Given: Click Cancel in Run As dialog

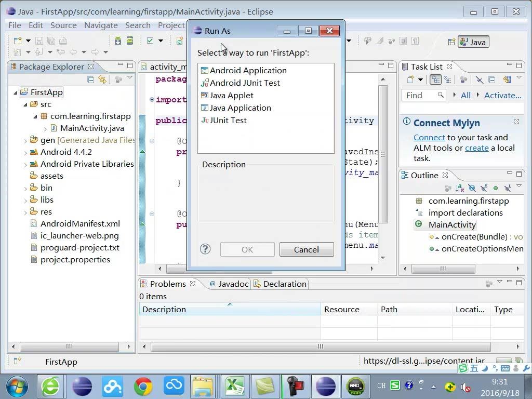Looking at the screenshot, I should click(307, 249).
